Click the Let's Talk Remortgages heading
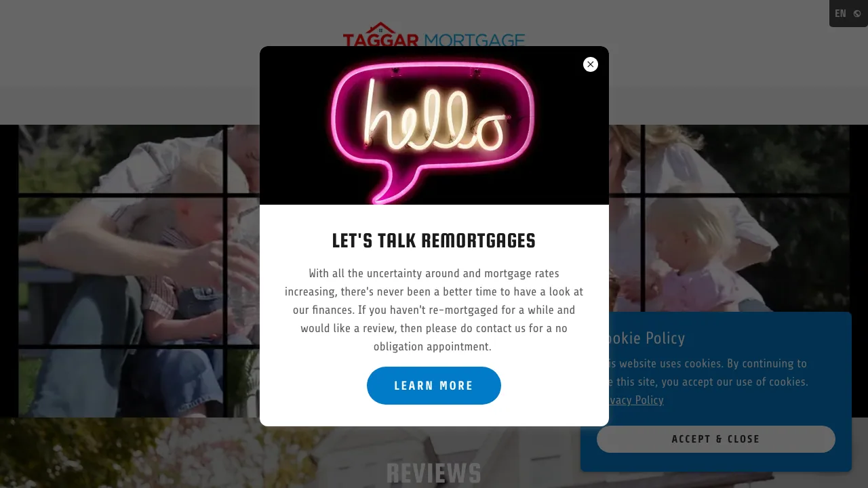 click(434, 241)
